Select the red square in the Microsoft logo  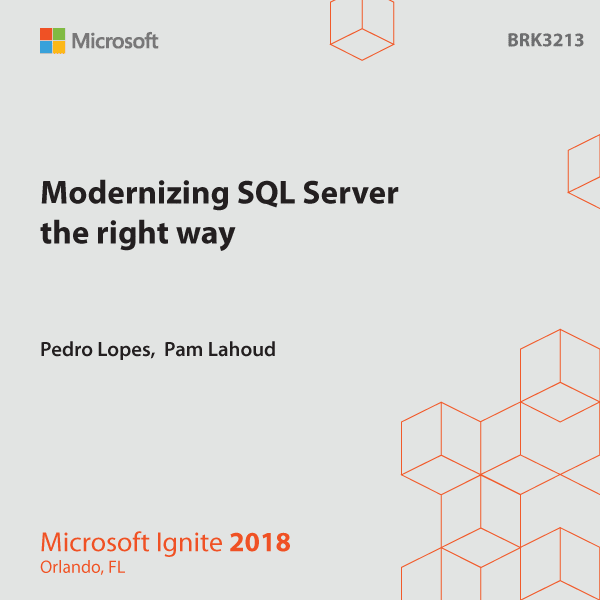click(x=46, y=34)
